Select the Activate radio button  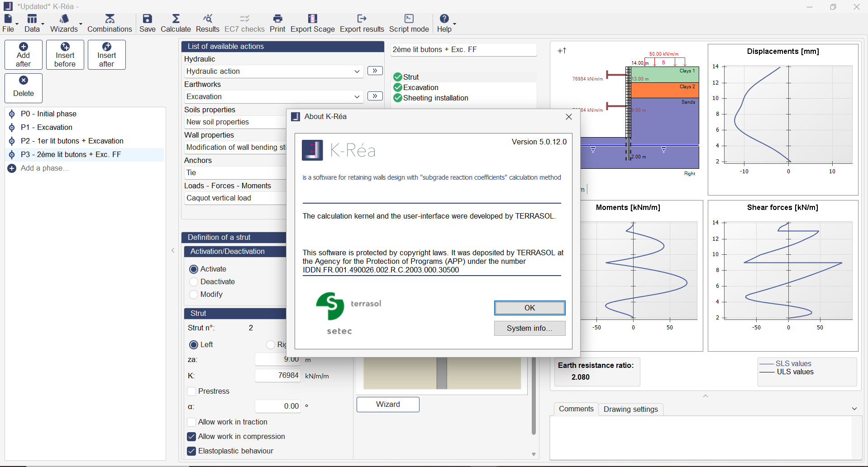pyautogui.click(x=194, y=269)
